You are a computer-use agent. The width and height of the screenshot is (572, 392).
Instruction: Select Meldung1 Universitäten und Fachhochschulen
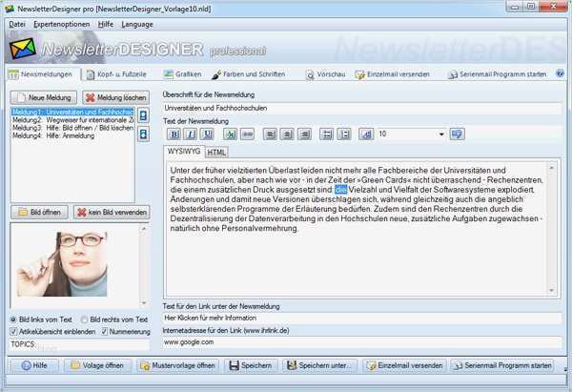(72, 112)
